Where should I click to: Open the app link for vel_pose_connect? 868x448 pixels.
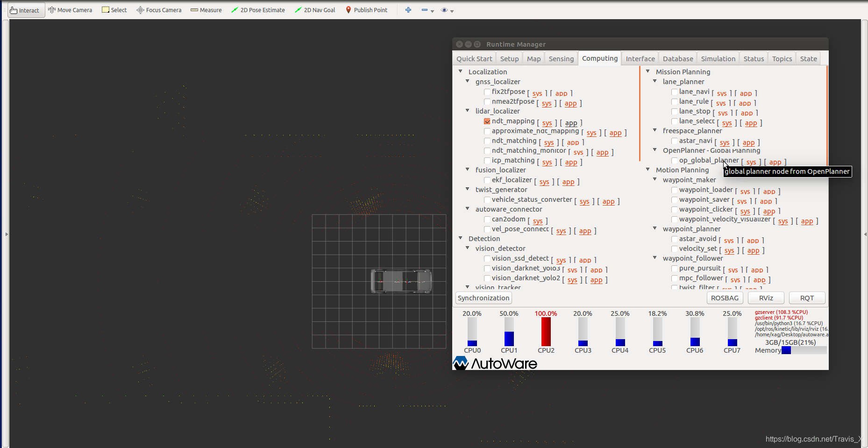[x=585, y=231]
